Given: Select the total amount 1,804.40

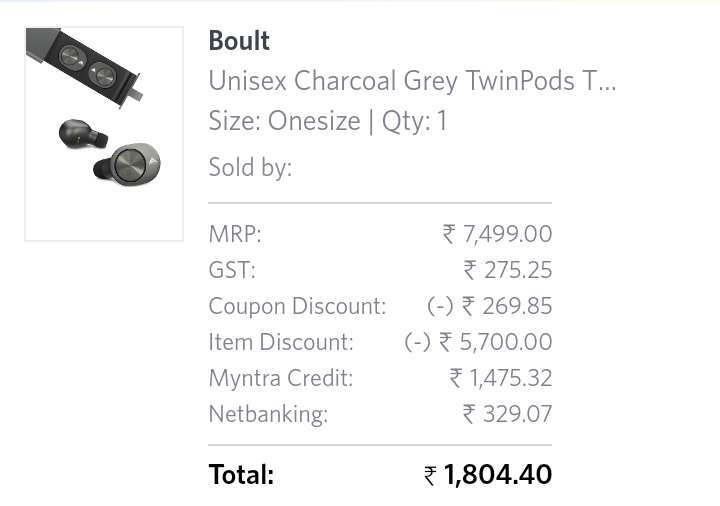Looking at the screenshot, I should click(498, 475).
